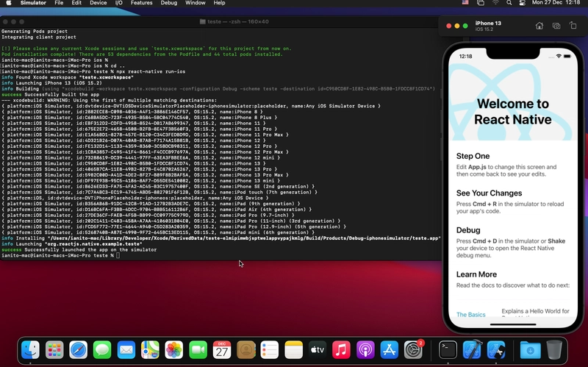588x367 pixels.
Task: Open System Preferences with badge 2
Action: click(x=413, y=350)
